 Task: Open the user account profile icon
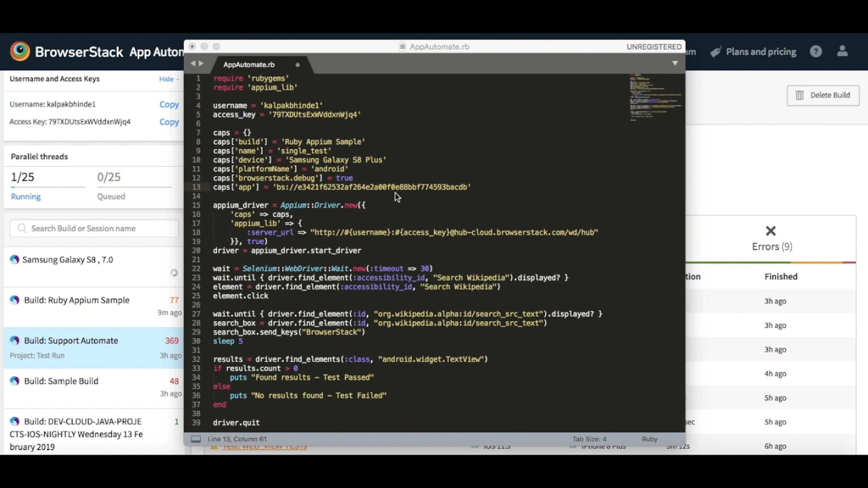[842, 51]
